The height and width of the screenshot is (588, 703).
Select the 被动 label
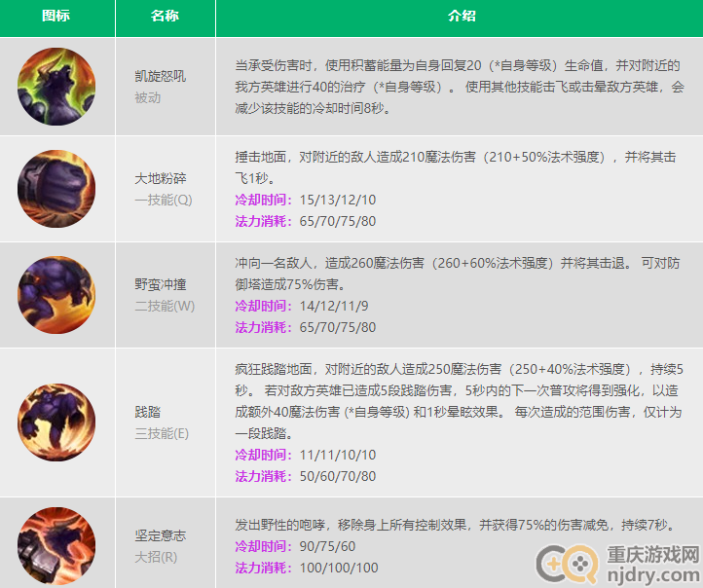(x=147, y=97)
